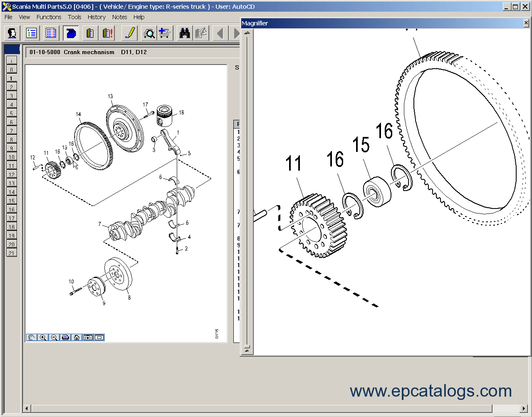Click the back arrow navigation button
532x417 pixels.
point(220,33)
